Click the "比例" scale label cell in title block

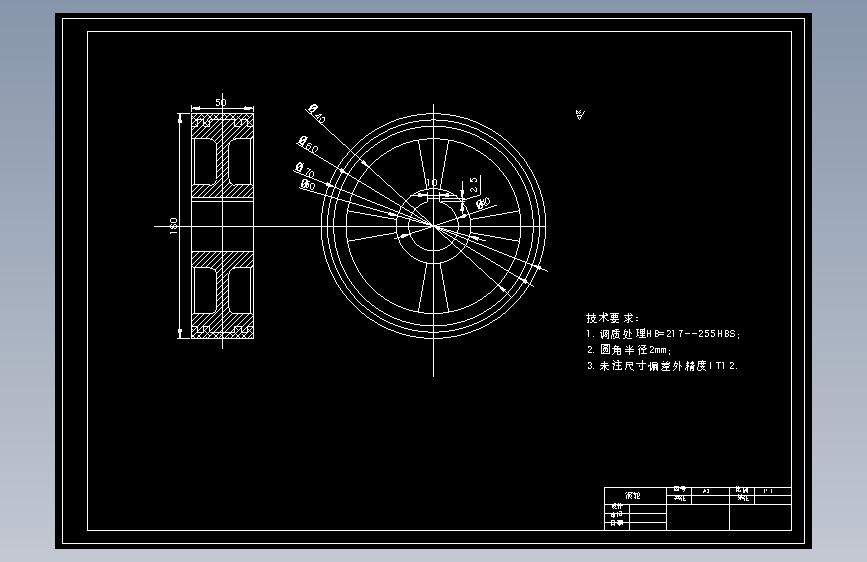coord(742,490)
